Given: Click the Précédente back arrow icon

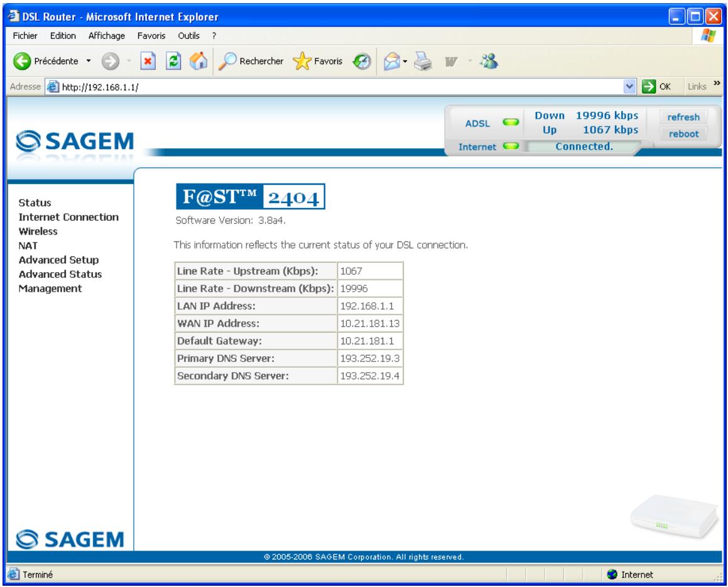Looking at the screenshot, I should pos(22,61).
